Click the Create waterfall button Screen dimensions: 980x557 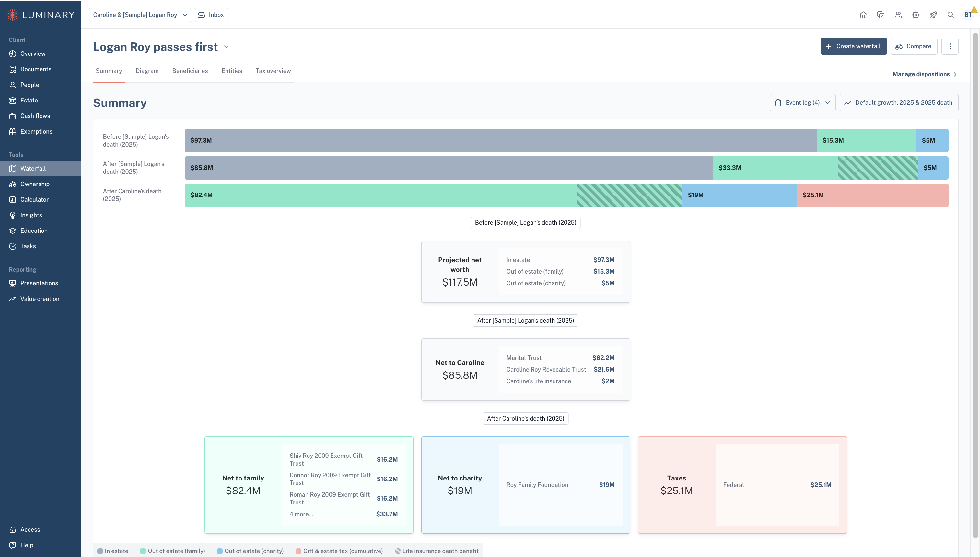point(853,46)
